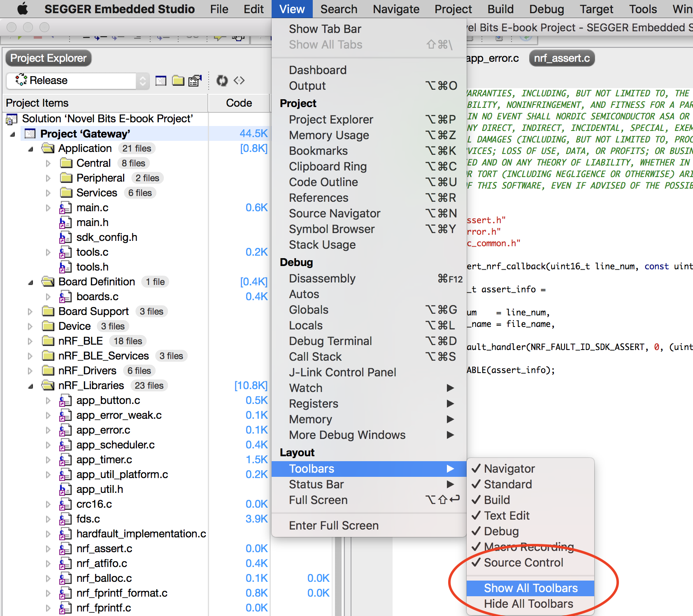Open the Status Bar submenu
The width and height of the screenshot is (693, 616).
tap(369, 484)
